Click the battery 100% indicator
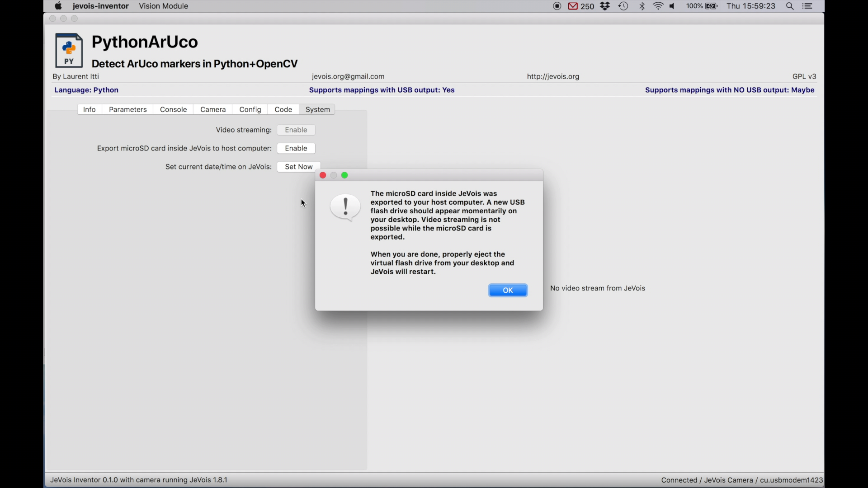The width and height of the screenshot is (868, 488). [x=702, y=6]
